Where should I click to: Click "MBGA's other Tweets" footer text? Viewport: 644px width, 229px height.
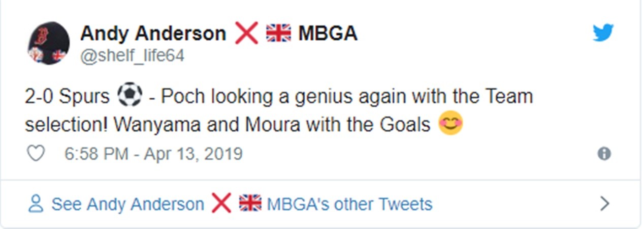349,205
